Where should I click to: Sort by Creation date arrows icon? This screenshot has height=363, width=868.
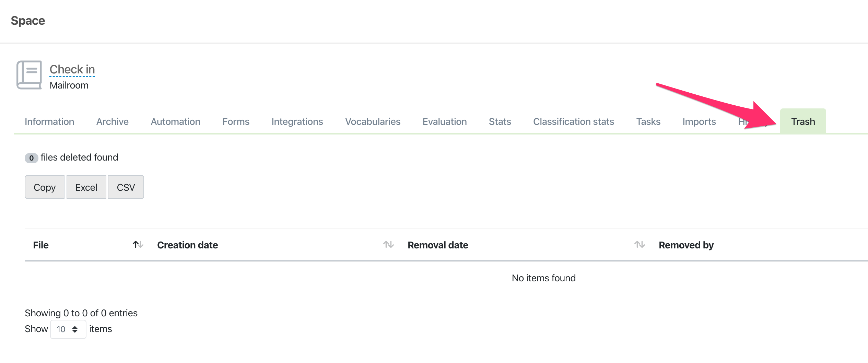[388, 245]
